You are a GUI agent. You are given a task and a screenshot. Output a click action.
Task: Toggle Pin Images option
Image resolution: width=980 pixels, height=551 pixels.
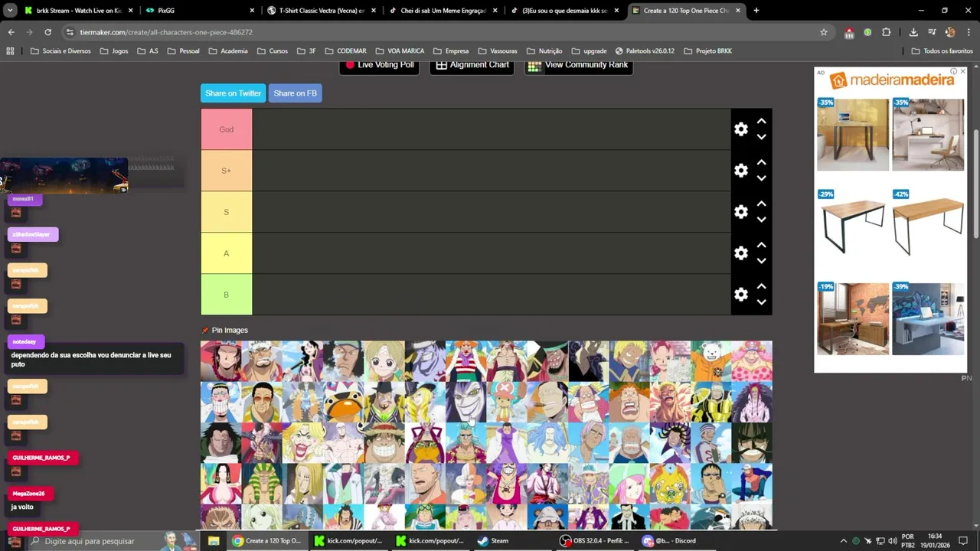coord(224,331)
